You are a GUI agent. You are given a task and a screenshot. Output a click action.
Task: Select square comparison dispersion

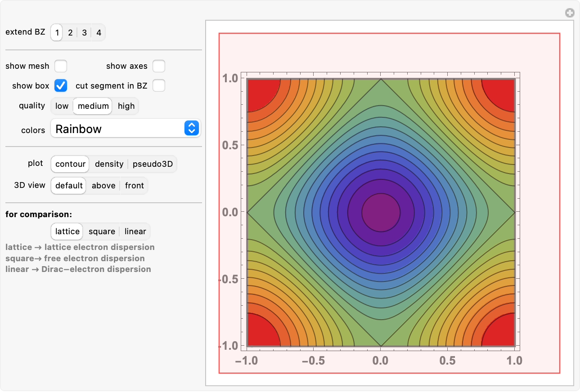pyautogui.click(x=102, y=232)
